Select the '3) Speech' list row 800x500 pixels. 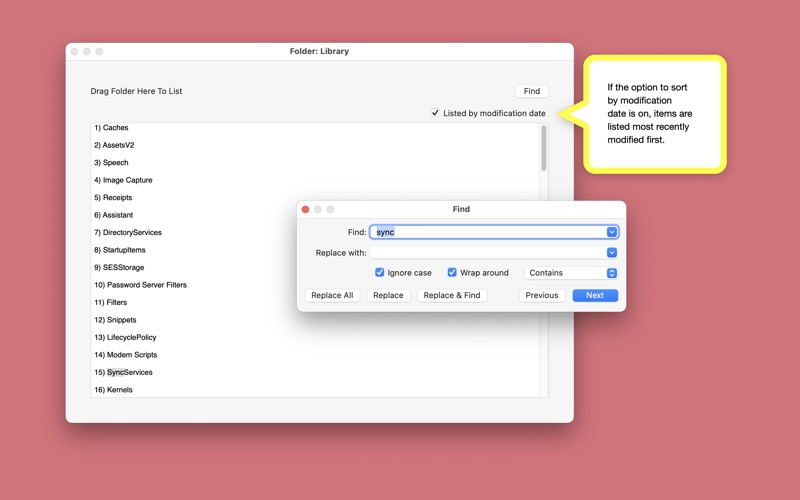pyautogui.click(x=315, y=162)
